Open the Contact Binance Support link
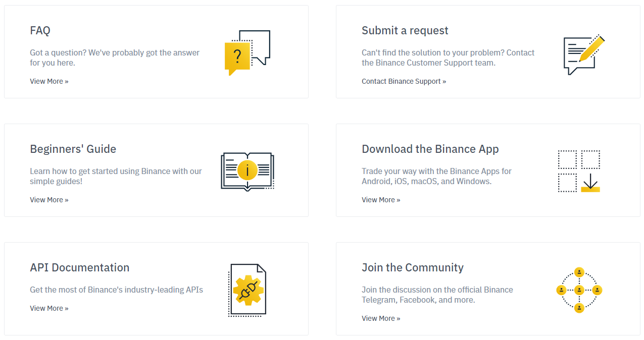This screenshot has height=340, width=644. tap(404, 81)
